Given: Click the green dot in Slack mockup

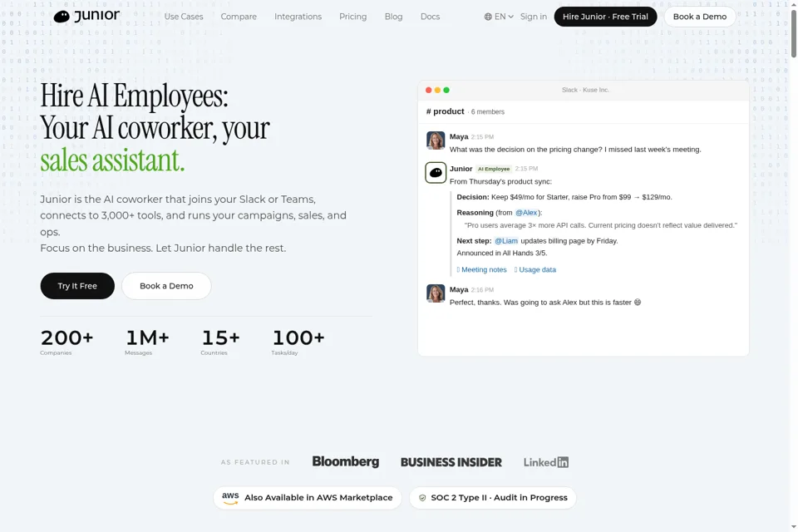Looking at the screenshot, I should (446, 90).
